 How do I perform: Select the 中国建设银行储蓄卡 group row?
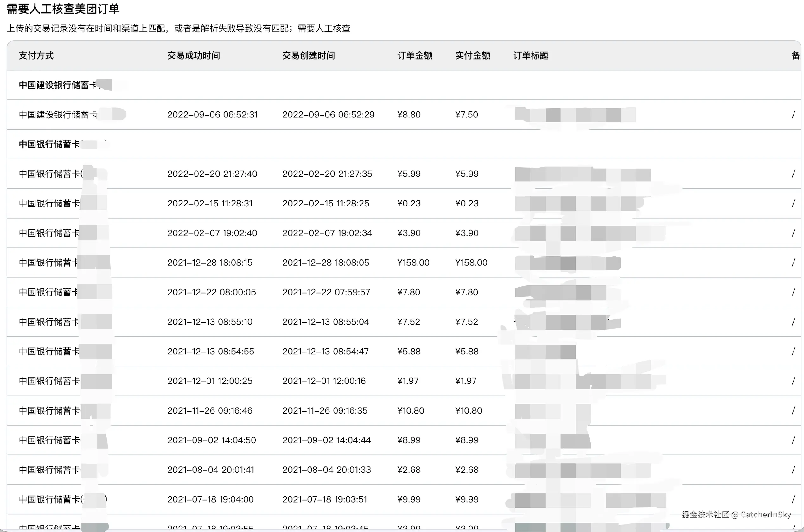tap(58, 85)
